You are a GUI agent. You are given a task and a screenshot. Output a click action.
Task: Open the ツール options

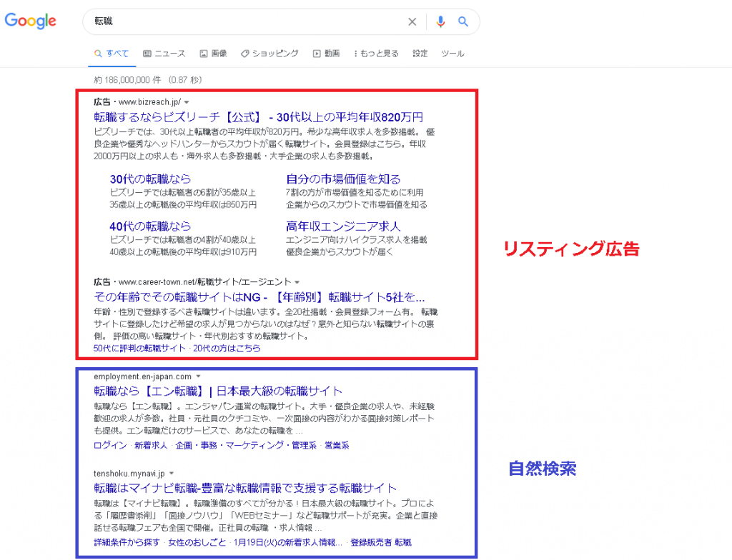pyautogui.click(x=452, y=53)
